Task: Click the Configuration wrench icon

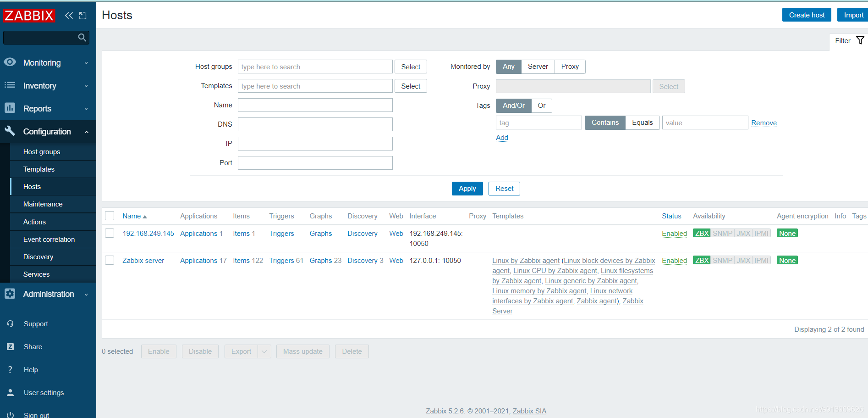Action: pos(10,131)
